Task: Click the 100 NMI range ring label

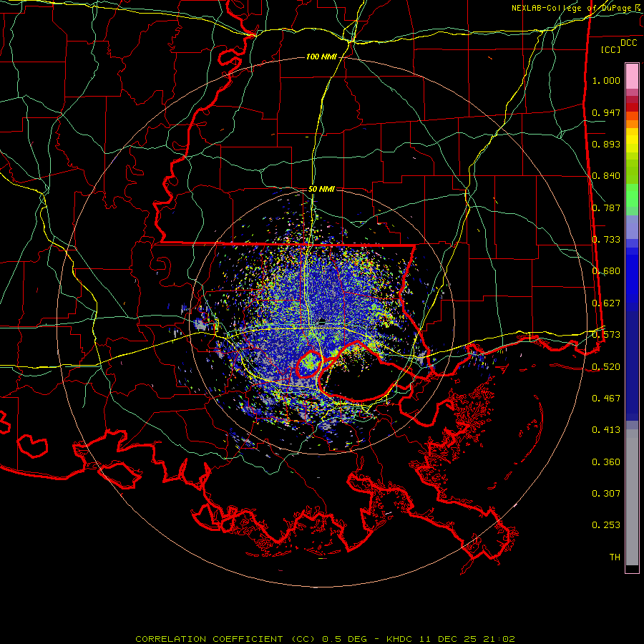Action: coord(321,57)
